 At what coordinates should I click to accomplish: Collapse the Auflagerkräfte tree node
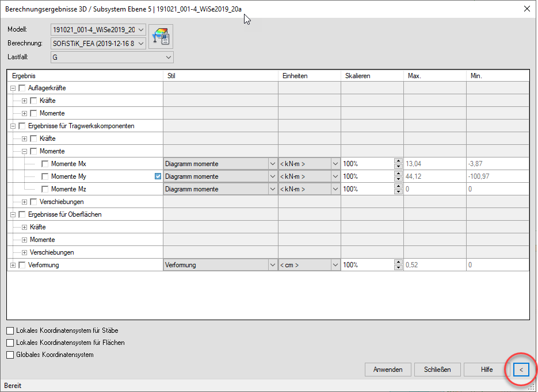click(x=13, y=88)
